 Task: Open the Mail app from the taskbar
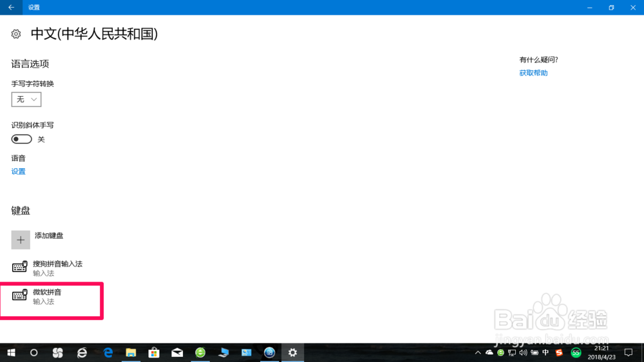point(177,352)
